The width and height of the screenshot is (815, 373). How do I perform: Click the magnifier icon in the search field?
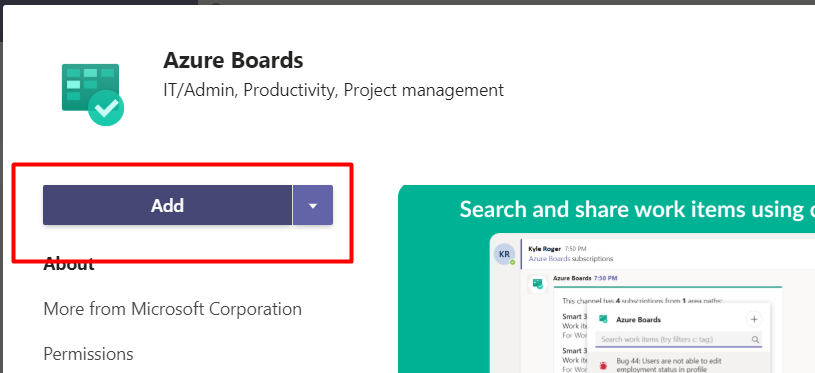(x=755, y=340)
